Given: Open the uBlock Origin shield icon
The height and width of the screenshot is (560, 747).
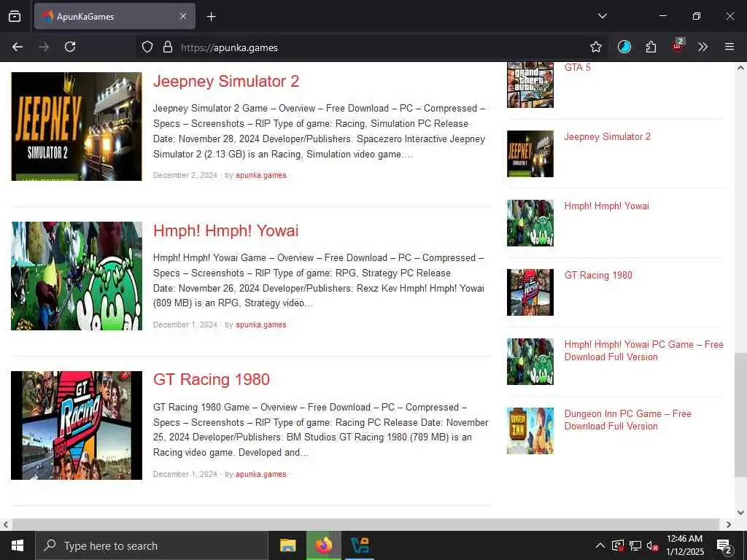Looking at the screenshot, I should (x=678, y=46).
